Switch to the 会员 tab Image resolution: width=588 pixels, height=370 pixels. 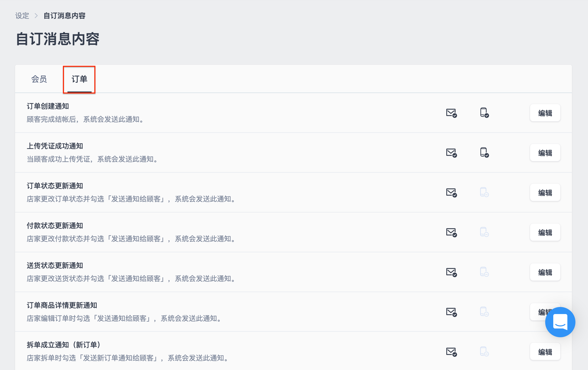pos(39,79)
